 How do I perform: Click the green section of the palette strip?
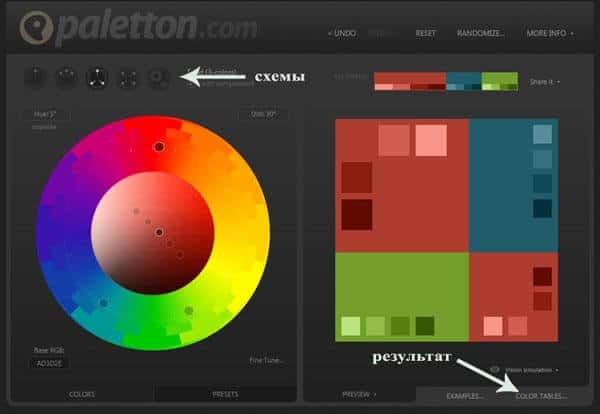point(499,81)
